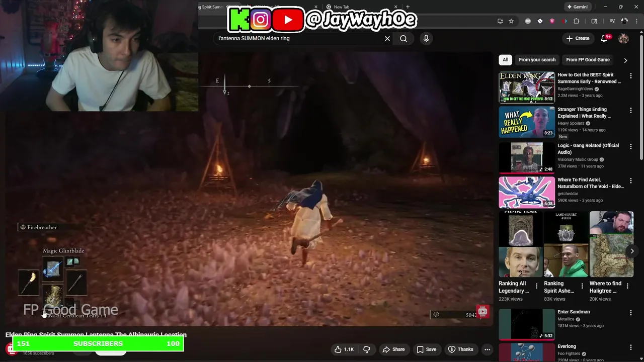This screenshot has width=644, height=362.
Task: Open getcheddar channel name
Action: point(569,194)
